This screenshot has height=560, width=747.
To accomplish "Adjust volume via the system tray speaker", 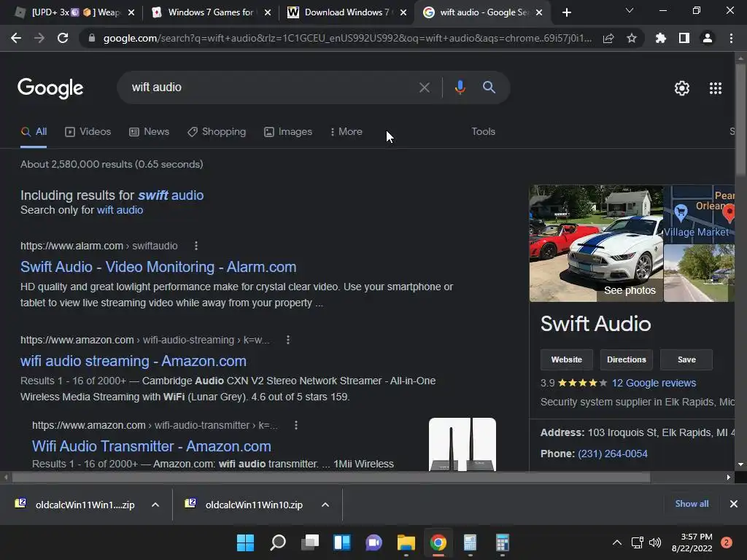I will click(655, 542).
